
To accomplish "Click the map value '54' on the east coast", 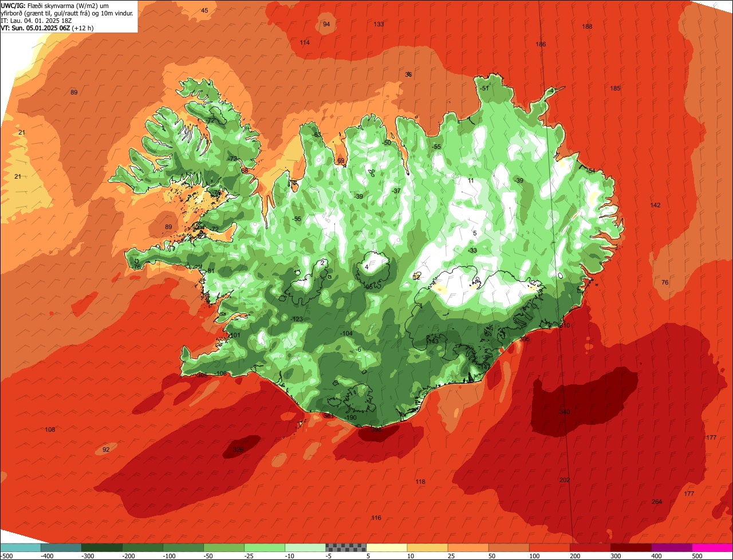I will [x=592, y=171].
